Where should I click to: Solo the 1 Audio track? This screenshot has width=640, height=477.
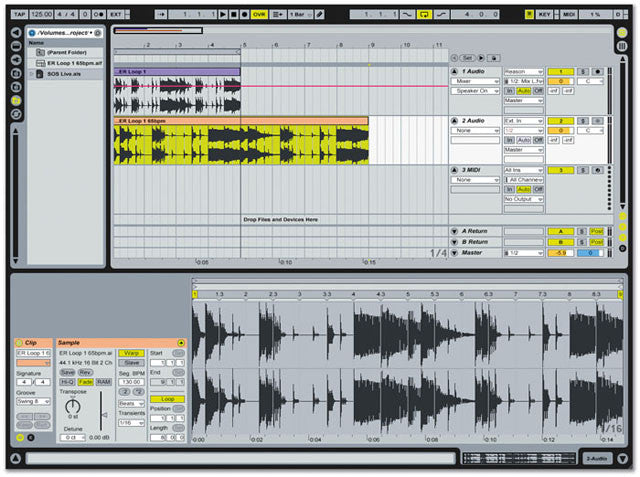click(582, 73)
